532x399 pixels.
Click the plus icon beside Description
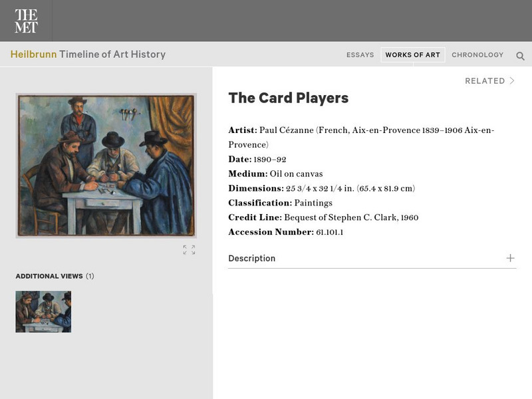[x=510, y=258]
